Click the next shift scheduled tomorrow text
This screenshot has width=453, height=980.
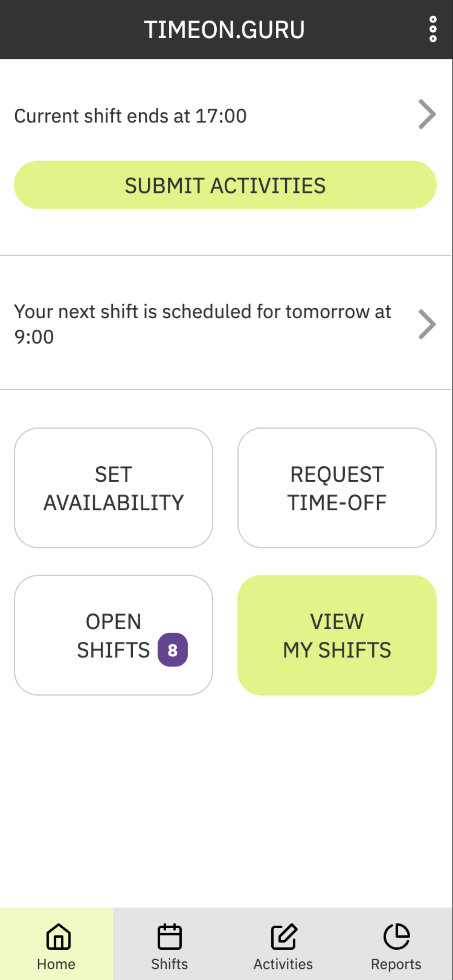tap(202, 324)
